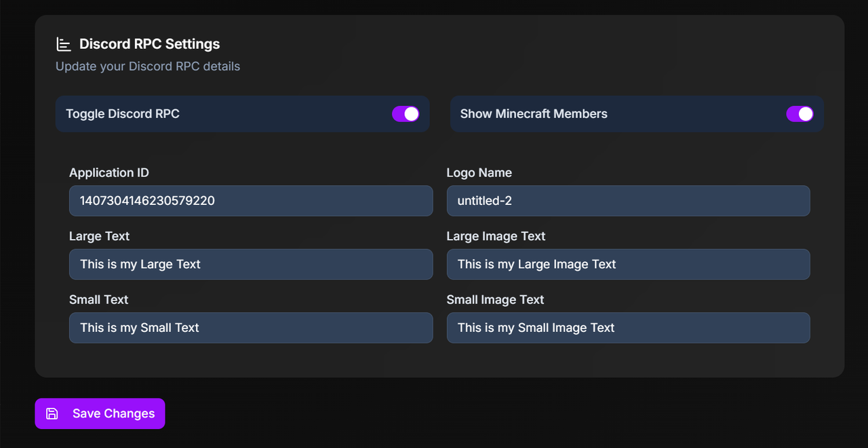Image resolution: width=868 pixels, height=448 pixels.
Task: Click the Large Image Text label
Action: (x=496, y=236)
